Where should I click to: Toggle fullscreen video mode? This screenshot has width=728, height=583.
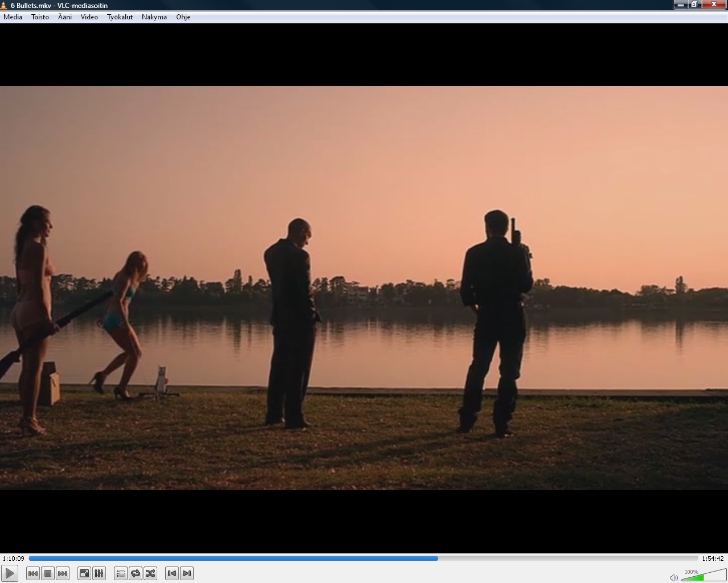tap(84, 573)
